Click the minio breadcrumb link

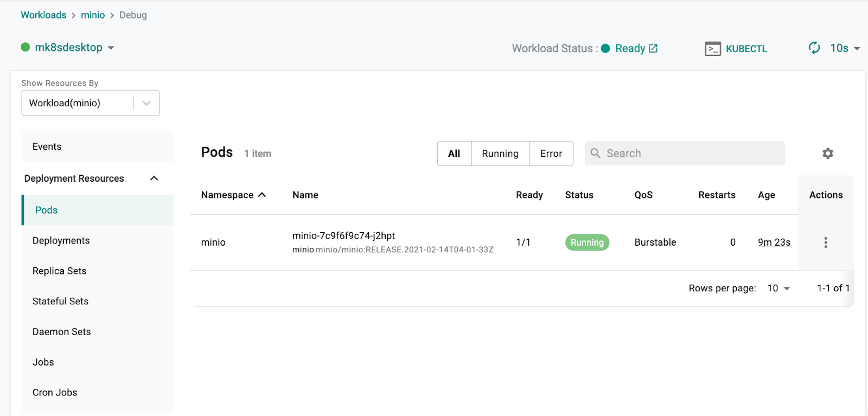click(x=93, y=15)
